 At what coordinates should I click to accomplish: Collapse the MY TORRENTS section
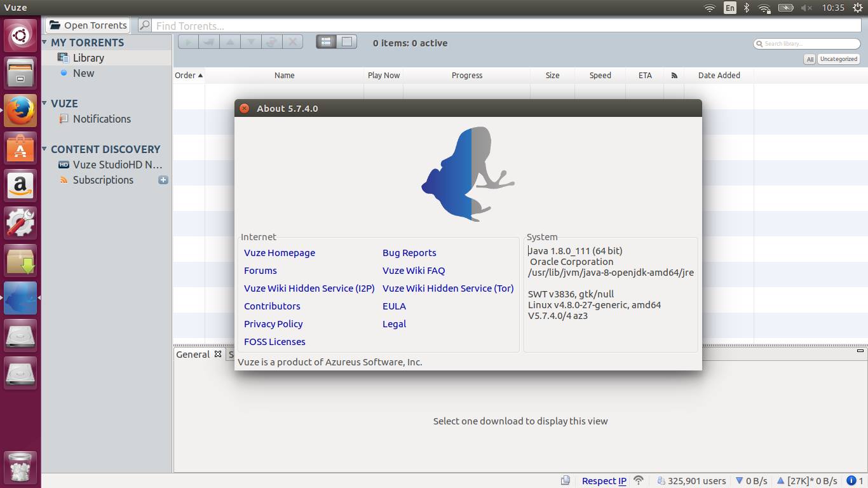44,43
